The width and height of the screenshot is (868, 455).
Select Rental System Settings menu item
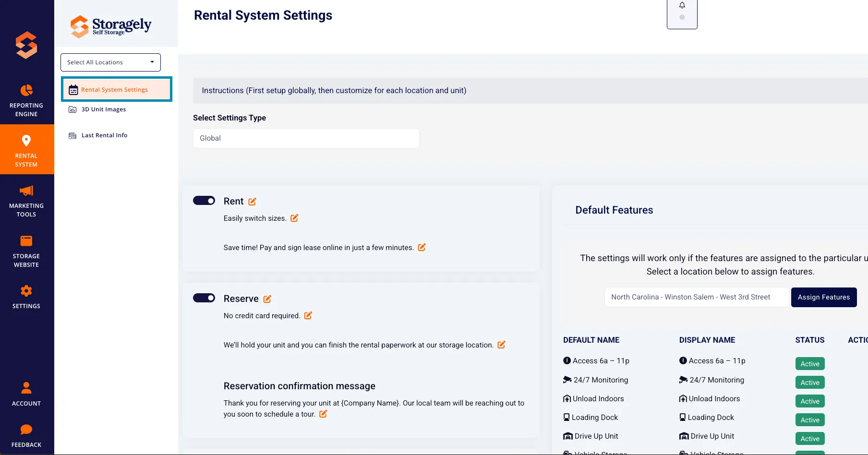coord(117,89)
